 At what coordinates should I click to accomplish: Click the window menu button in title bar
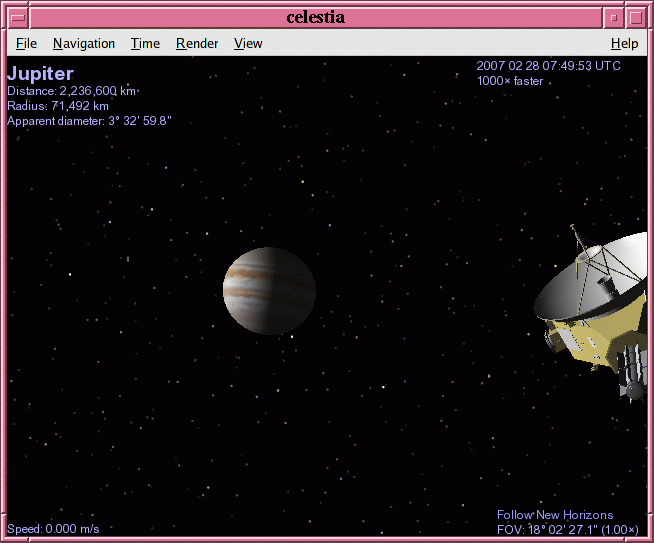[17, 17]
